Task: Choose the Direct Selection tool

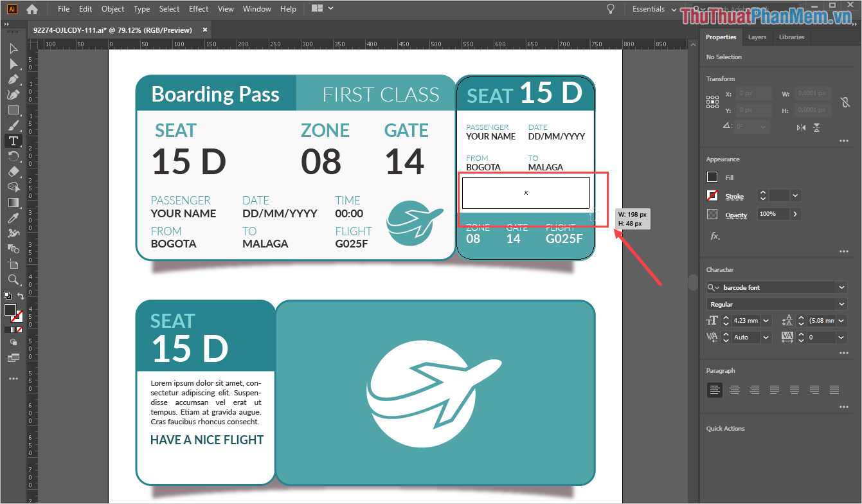Action: 13,64
